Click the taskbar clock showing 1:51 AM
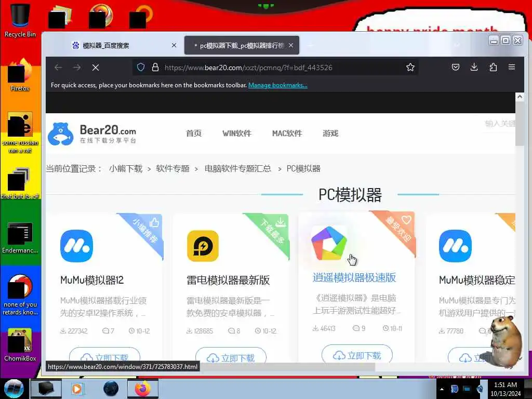Screen dimensions: 532x399 506,389
